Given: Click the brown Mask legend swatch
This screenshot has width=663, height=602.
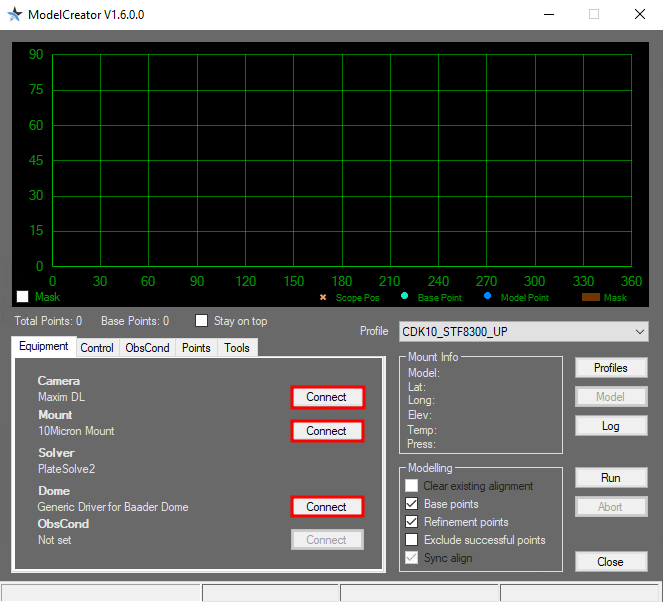Looking at the screenshot, I should [x=589, y=297].
